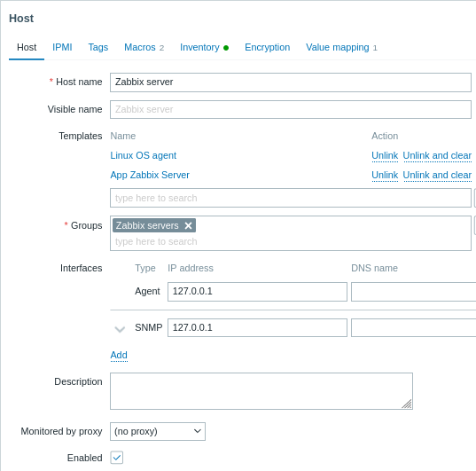Click the Host name input field
The width and height of the screenshot is (476, 471).
point(291,82)
